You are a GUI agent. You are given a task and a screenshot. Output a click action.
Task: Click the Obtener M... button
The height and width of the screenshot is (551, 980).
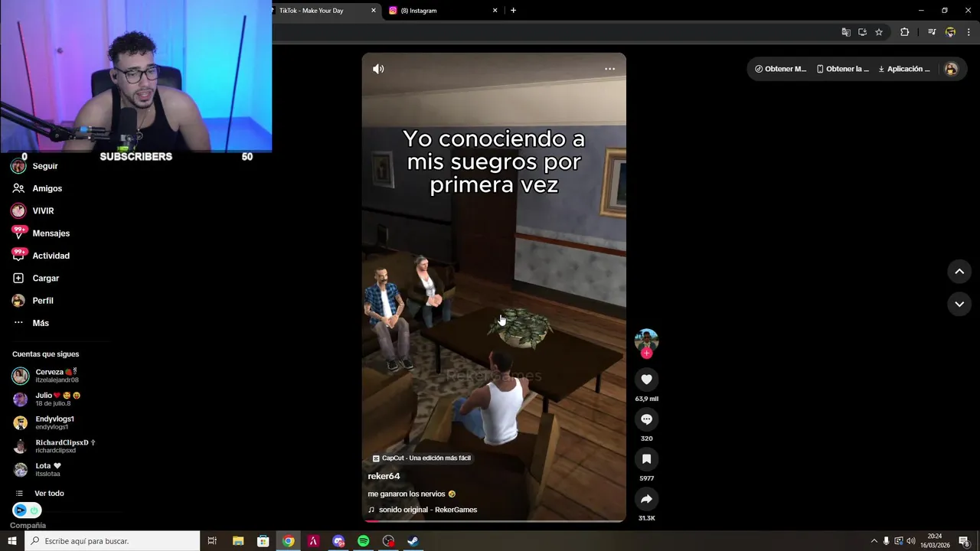click(780, 69)
